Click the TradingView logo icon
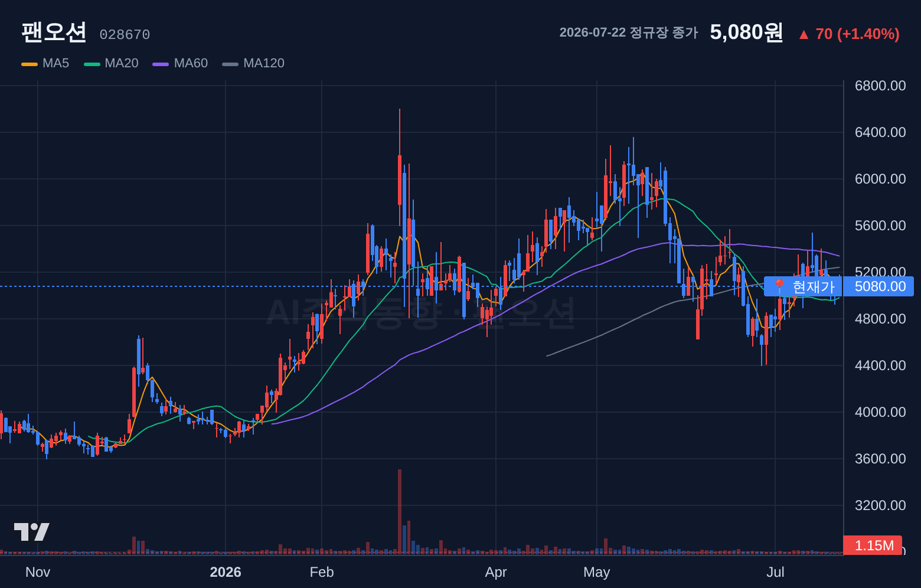Viewport: 921px width, 588px height. coord(32,532)
